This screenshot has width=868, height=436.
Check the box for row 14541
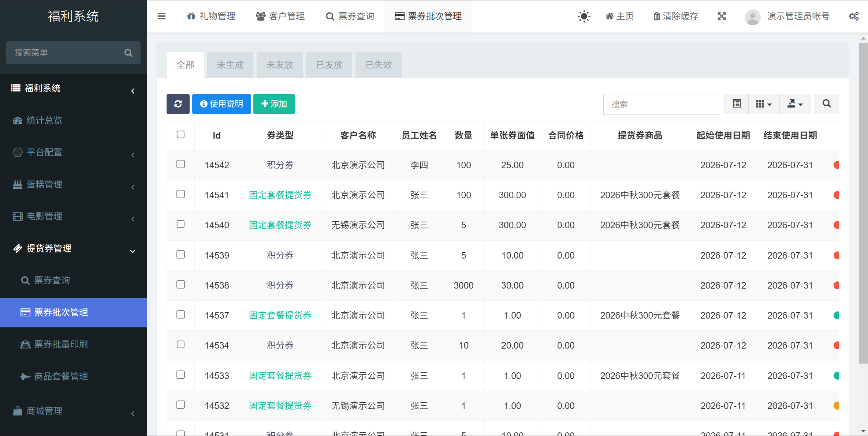click(x=180, y=194)
